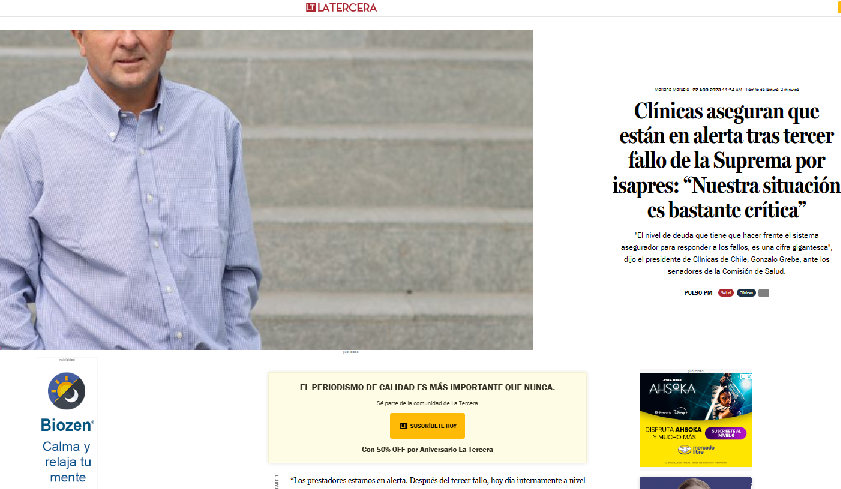Click the ad info icon on the Ahsoka banner corner
This screenshot has height=489, width=841.
tap(746, 377)
